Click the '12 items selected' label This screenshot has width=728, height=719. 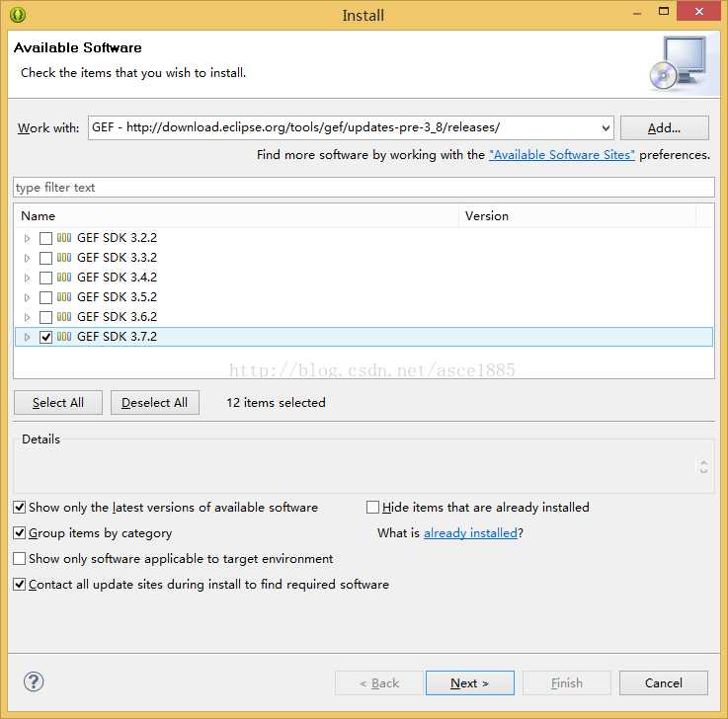276,402
